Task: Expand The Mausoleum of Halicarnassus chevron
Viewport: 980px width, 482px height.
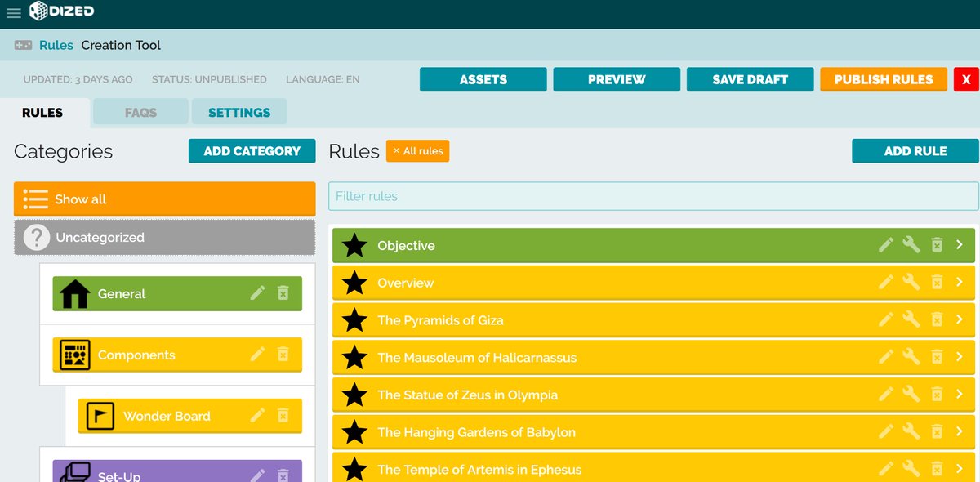Action: [960, 357]
